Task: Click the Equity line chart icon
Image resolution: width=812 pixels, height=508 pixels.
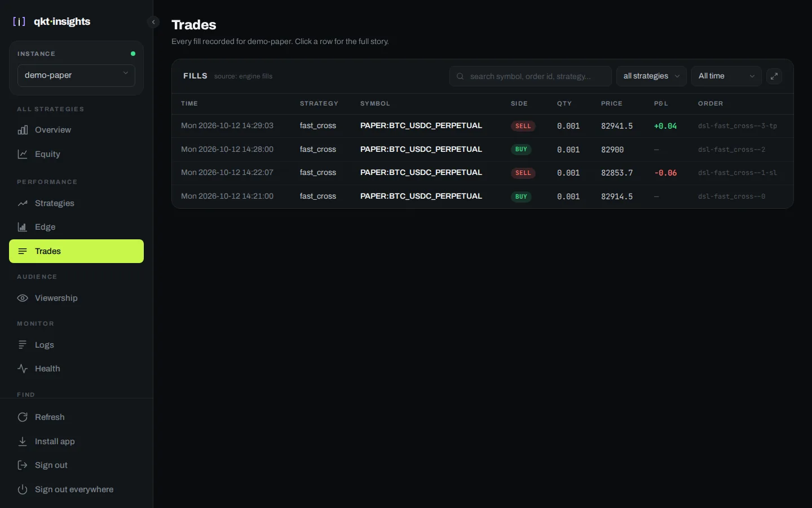Action: click(x=23, y=154)
